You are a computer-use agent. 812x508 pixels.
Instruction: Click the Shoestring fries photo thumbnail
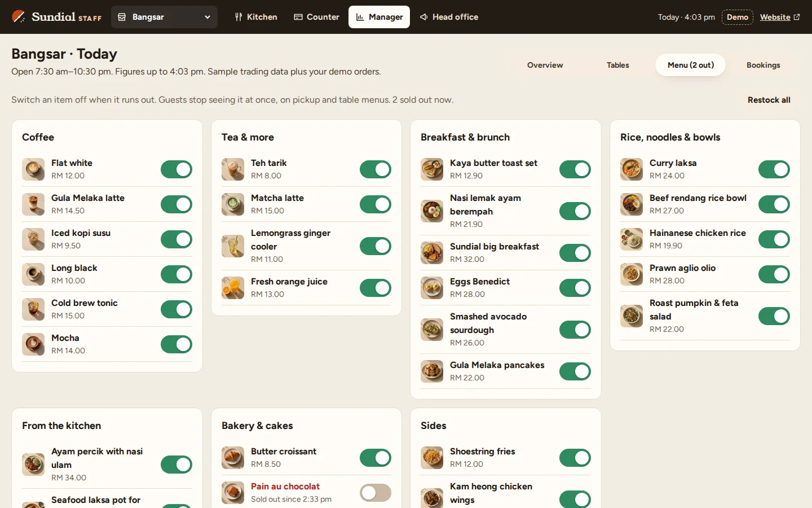click(432, 458)
